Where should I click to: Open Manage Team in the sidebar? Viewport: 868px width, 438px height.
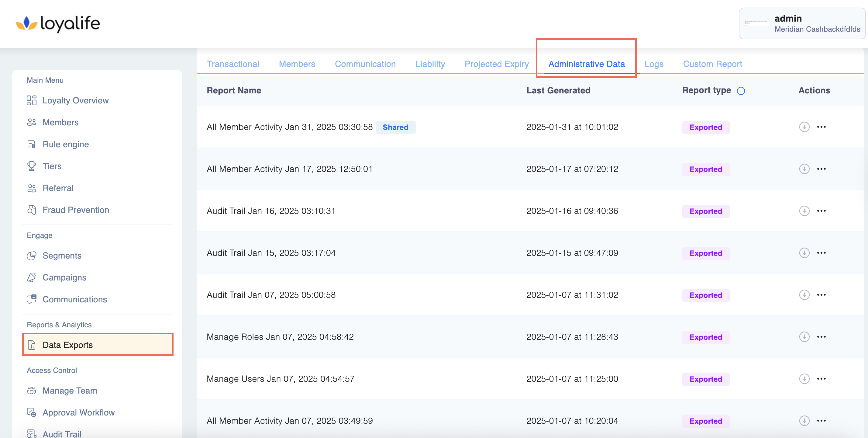click(69, 391)
